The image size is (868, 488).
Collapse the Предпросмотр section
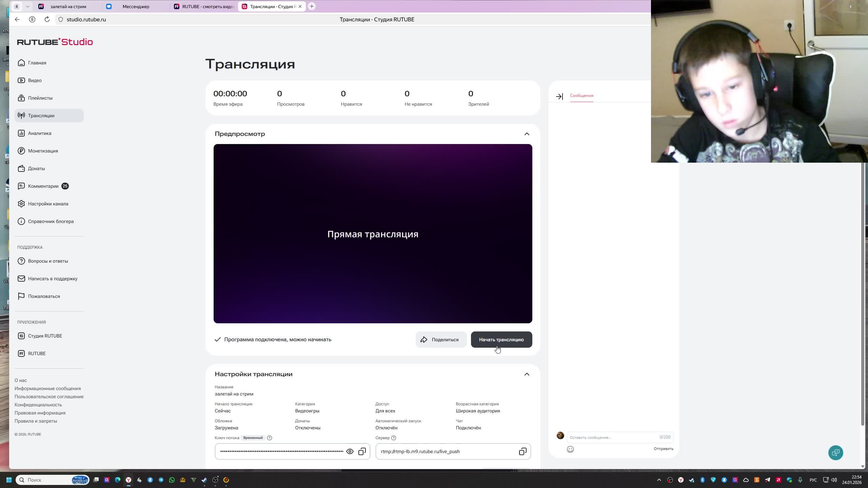tap(527, 134)
